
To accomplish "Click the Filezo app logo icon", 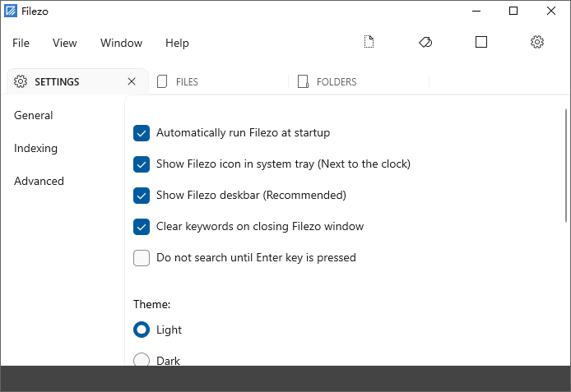I will pos(11,11).
